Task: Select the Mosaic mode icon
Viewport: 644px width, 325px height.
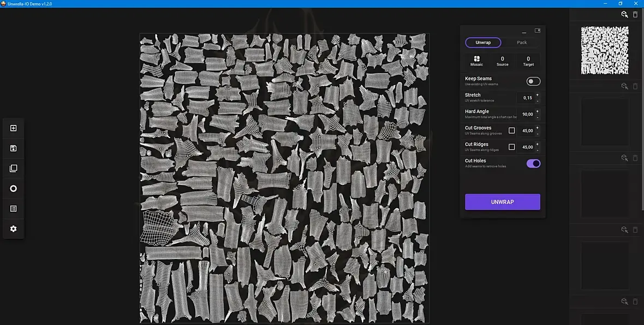Action: [x=476, y=59]
